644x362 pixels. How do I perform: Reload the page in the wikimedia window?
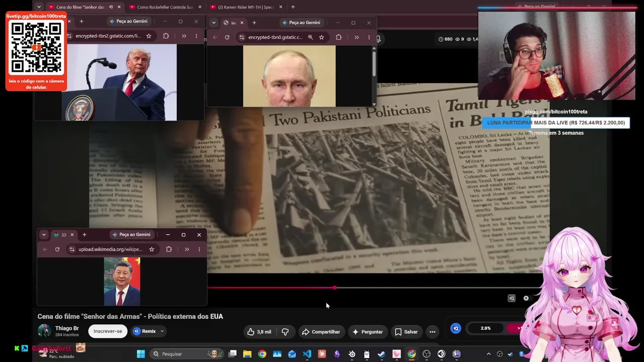coord(57,249)
